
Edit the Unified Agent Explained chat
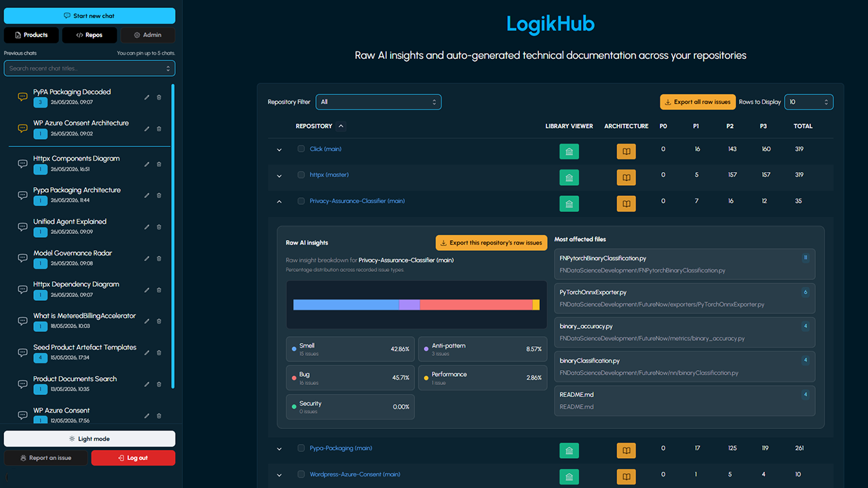(147, 227)
